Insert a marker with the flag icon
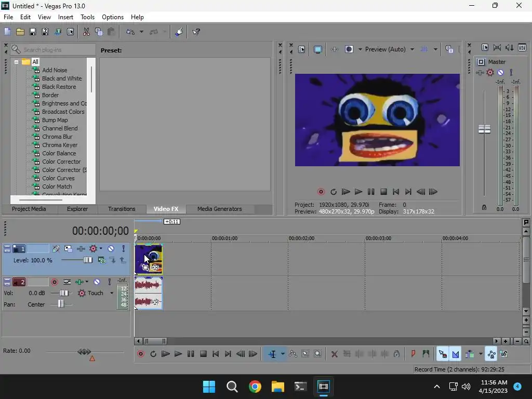Viewport: 532px width, 399px height. [413, 354]
